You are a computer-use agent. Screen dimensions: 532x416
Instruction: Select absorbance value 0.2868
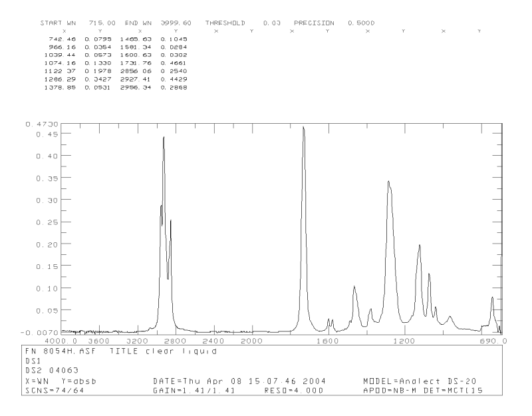[174, 88]
